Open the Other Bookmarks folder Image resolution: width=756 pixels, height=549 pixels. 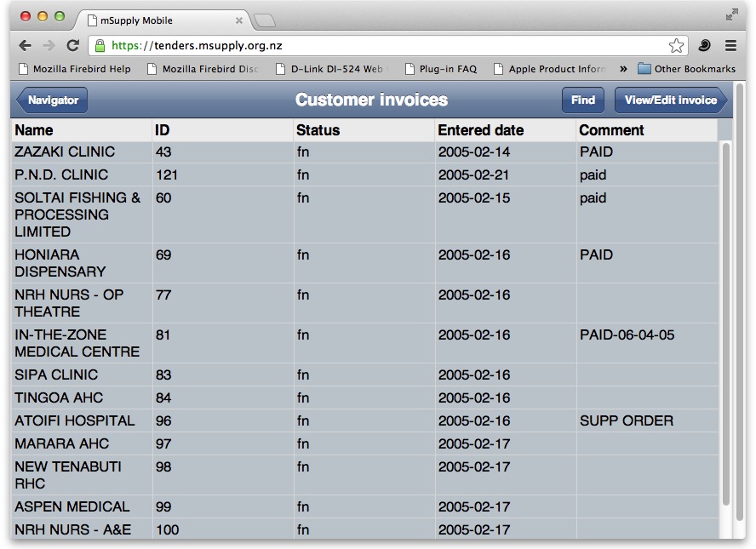(686, 69)
